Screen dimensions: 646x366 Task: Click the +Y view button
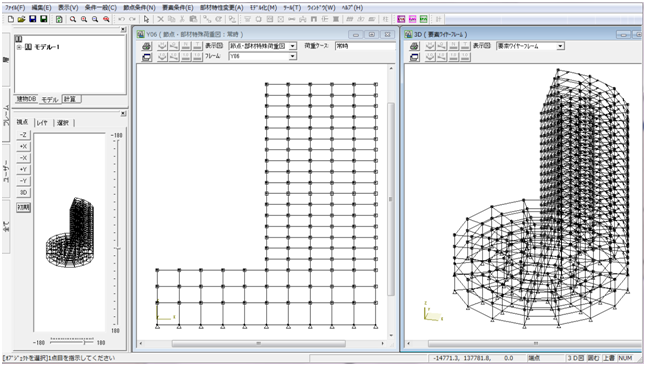[23, 169]
